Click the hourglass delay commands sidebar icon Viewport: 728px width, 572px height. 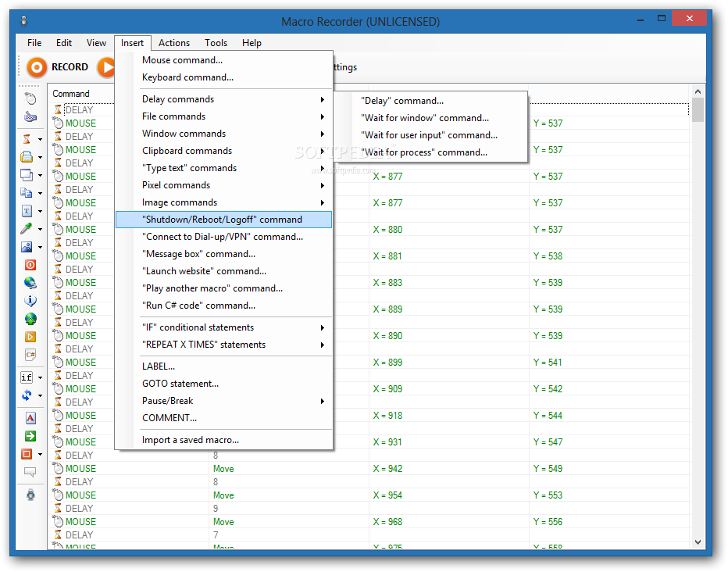tap(27, 139)
